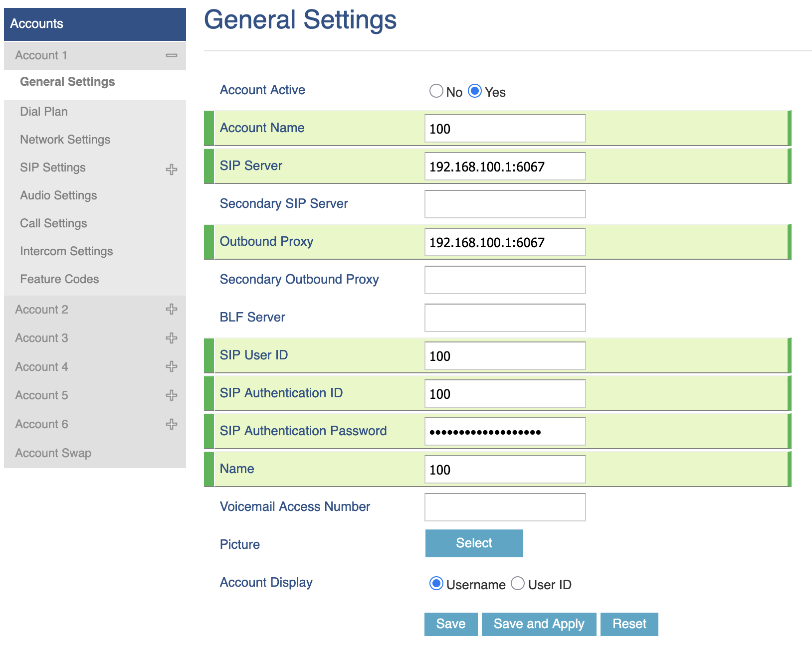The height and width of the screenshot is (652, 812).
Task: Select Username for Account Display
Action: pyautogui.click(x=436, y=583)
